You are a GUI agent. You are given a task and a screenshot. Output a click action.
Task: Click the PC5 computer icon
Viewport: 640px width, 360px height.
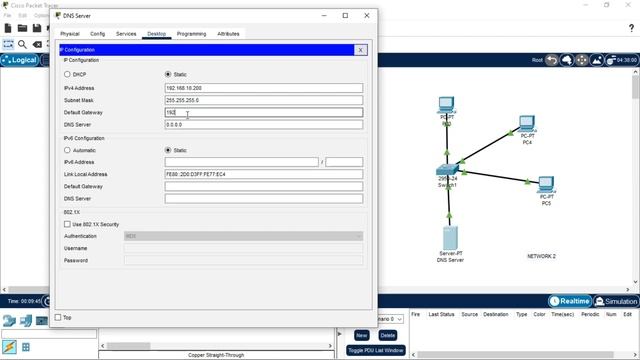tap(546, 184)
